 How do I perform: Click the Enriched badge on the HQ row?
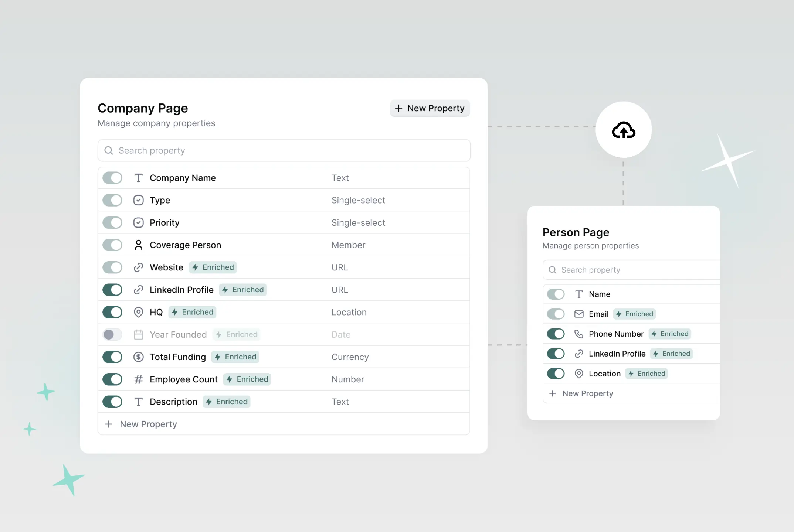coord(193,312)
